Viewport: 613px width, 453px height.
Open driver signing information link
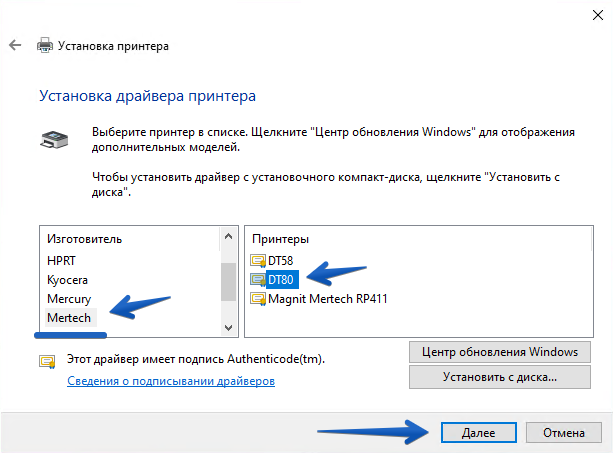click(x=170, y=381)
